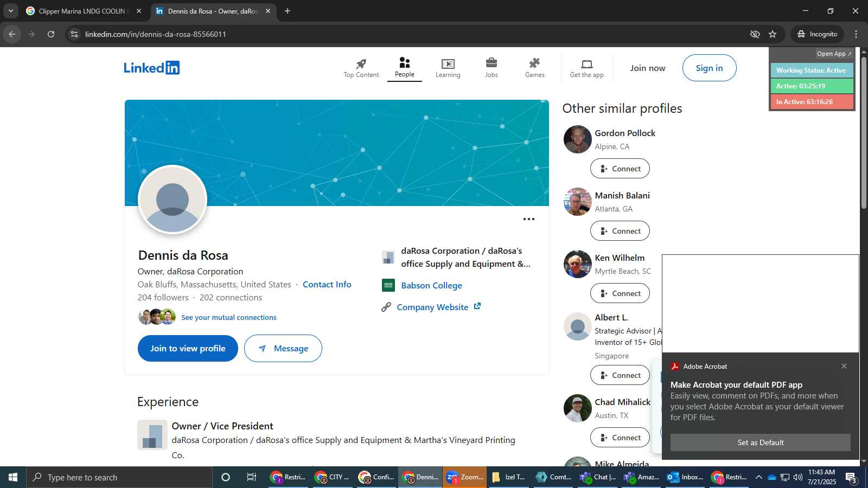Open the Contact Info link

click(327, 284)
